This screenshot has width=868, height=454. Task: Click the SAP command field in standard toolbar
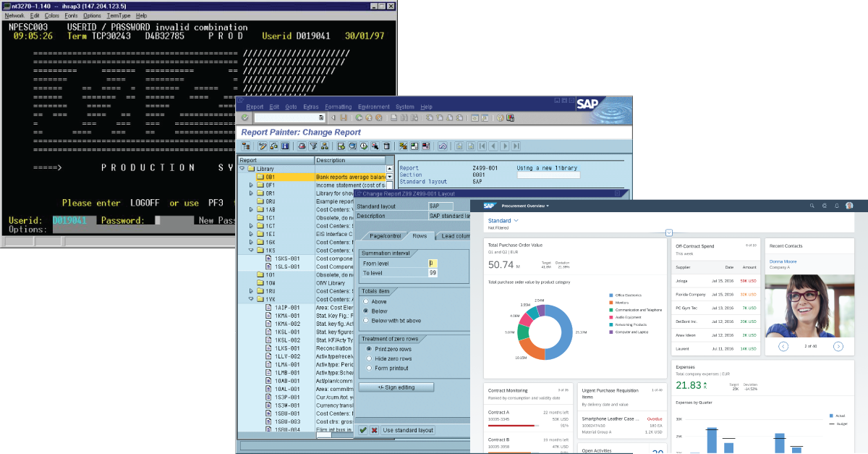coord(289,118)
